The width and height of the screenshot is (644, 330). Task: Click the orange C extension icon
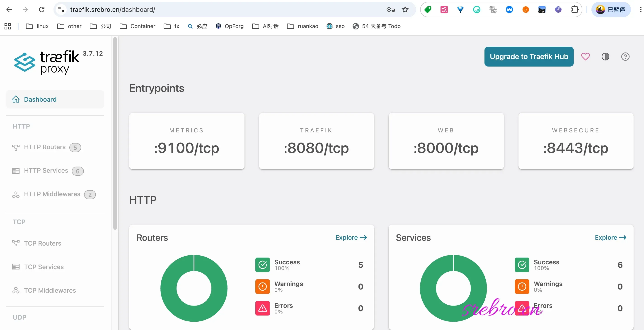point(525,10)
